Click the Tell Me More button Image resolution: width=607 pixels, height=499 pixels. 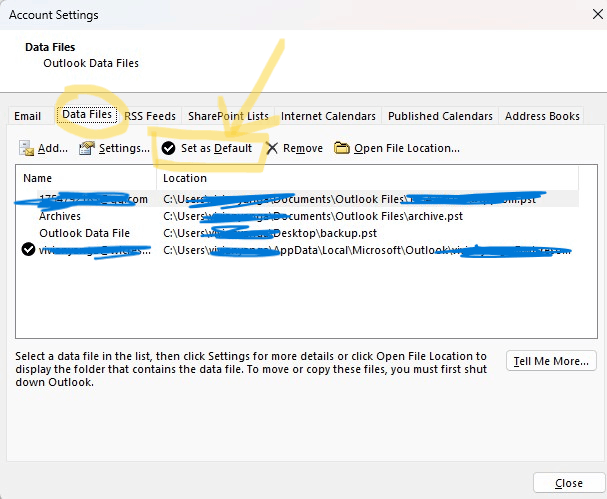click(551, 361)
